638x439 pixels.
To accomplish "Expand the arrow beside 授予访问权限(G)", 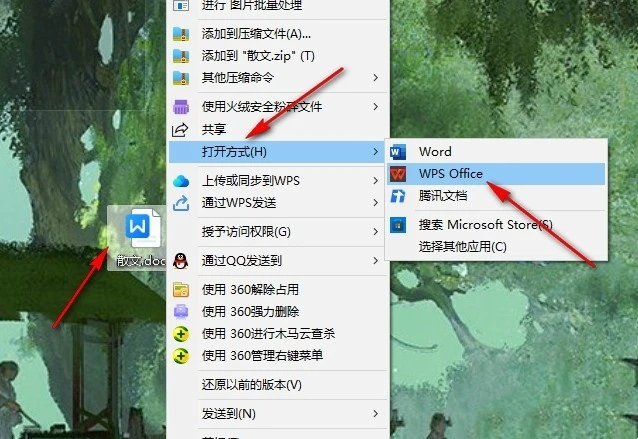I will tap(376, 232).
